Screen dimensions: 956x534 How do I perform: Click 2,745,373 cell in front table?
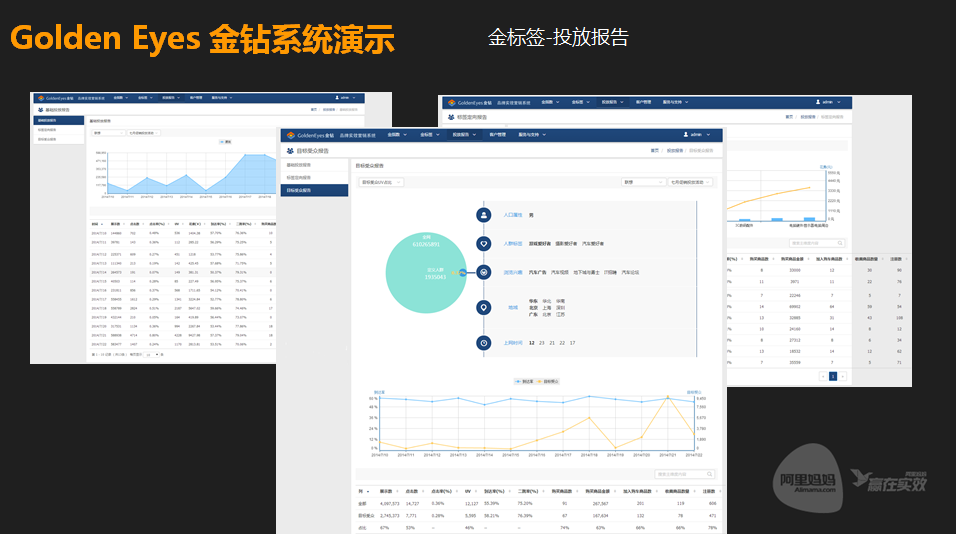[x=390, y=516]
